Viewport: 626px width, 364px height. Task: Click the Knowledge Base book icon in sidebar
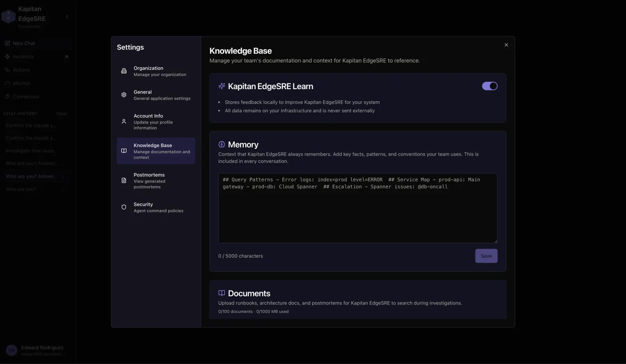pyautogui.click(x=124, y=151)
